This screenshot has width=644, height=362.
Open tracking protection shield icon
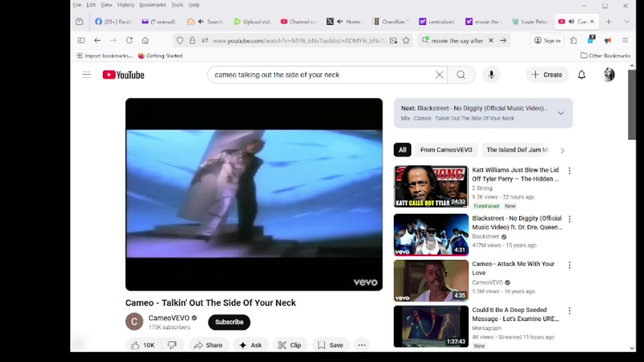click(x=180, y=40)
